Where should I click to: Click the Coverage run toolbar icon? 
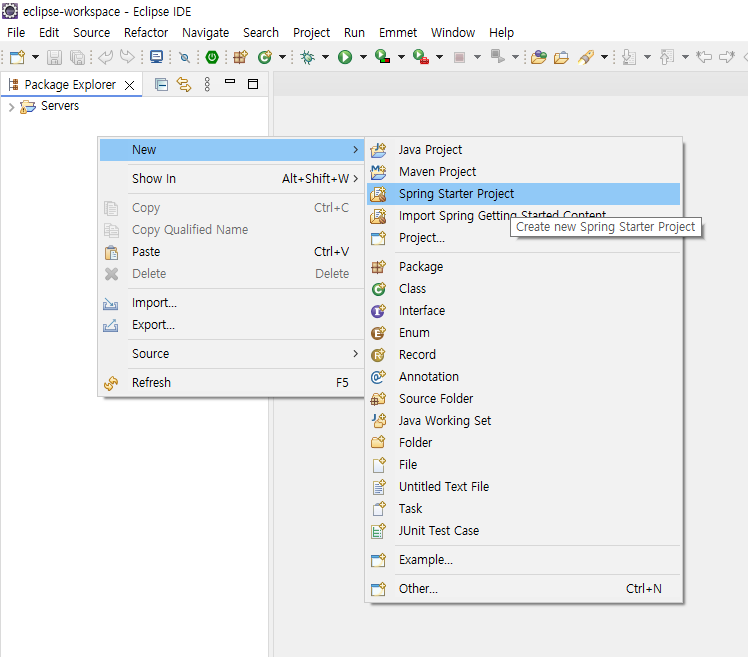[x=383, y=57]
